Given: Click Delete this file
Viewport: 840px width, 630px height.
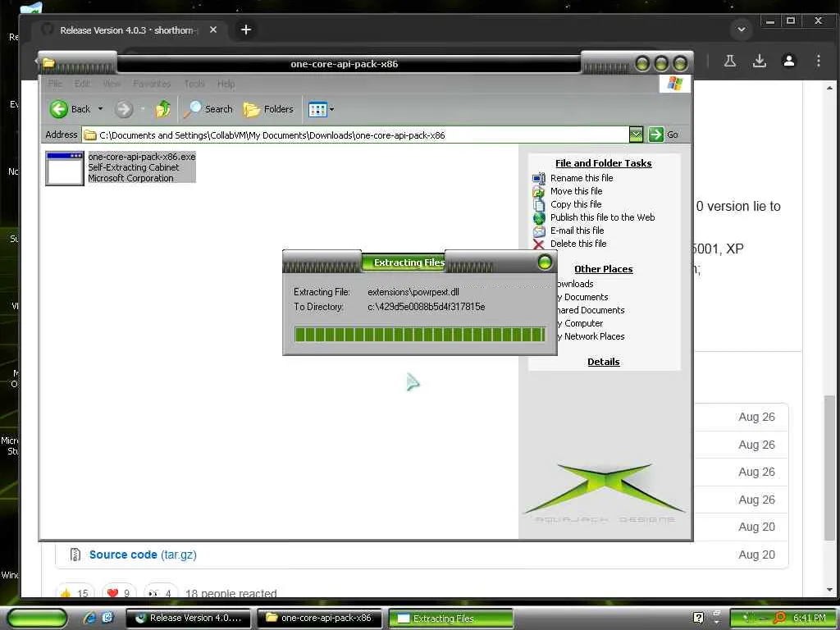Looking at the screenshot, I should 578,244.
